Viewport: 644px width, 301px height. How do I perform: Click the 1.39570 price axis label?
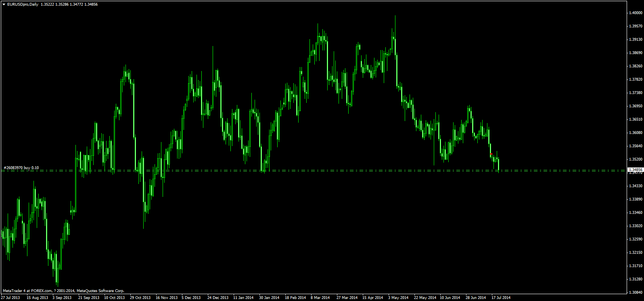pyautogui.click(x=636, y=26)
